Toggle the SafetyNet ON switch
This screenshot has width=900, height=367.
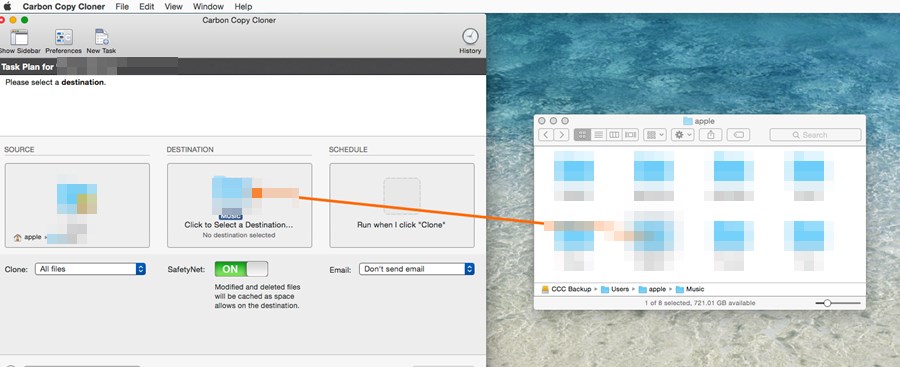241,269
